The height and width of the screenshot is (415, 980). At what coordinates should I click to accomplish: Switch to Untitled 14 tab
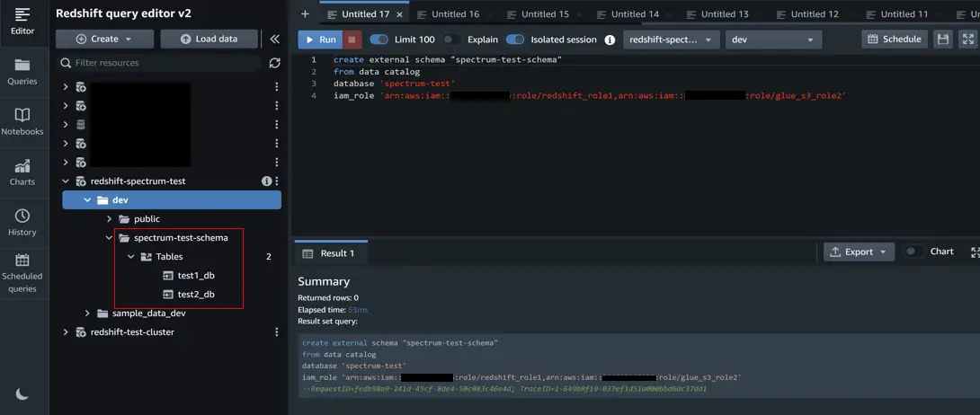[635, 13]
